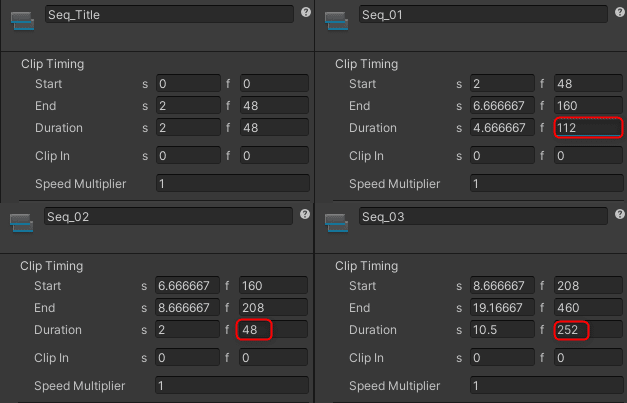Image resolution: width=627 pixels, height=403 pixels.
Task: Edit the Seq_03 name field
Action: tap(483, 216)
